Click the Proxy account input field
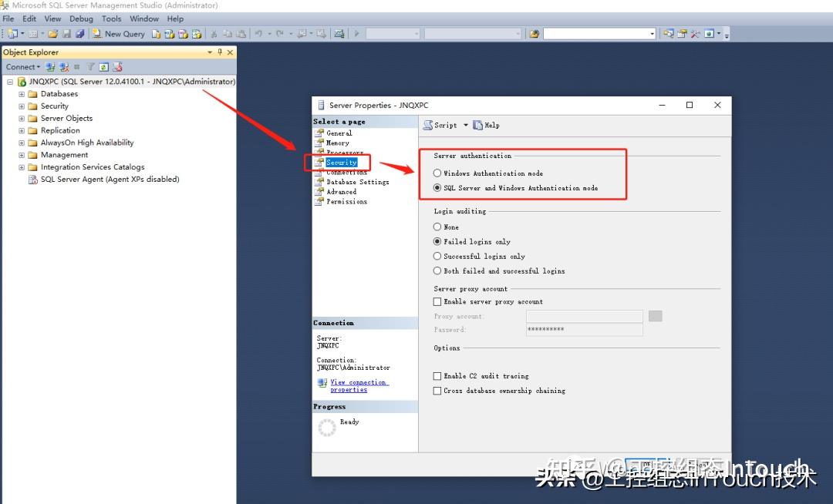Screen dimensions: 833x504 click(585, 316)
